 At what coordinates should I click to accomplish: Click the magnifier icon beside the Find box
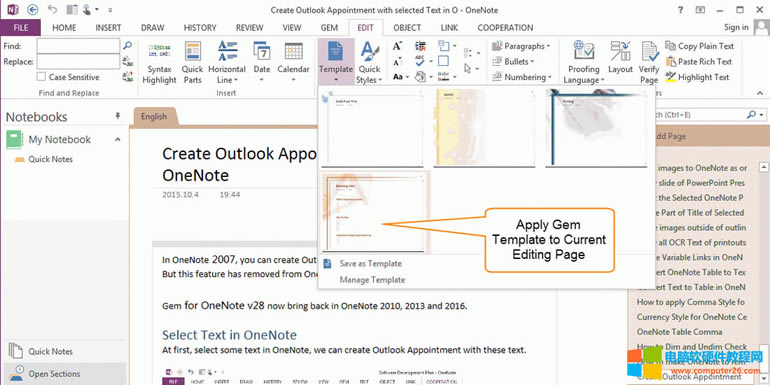coord(127,46)
